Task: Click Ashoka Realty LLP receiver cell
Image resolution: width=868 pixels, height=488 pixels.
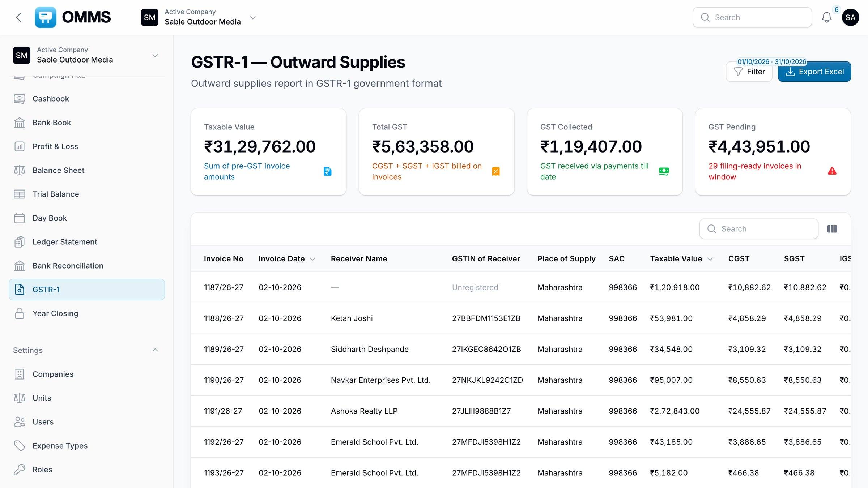Action: tap(364, 411)
